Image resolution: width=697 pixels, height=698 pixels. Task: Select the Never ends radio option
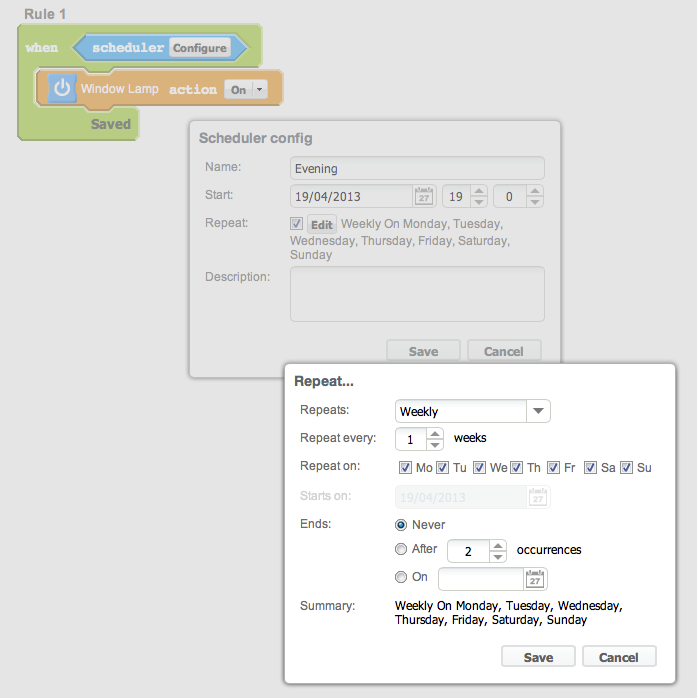pyautogui.click(x=401, y=525)
